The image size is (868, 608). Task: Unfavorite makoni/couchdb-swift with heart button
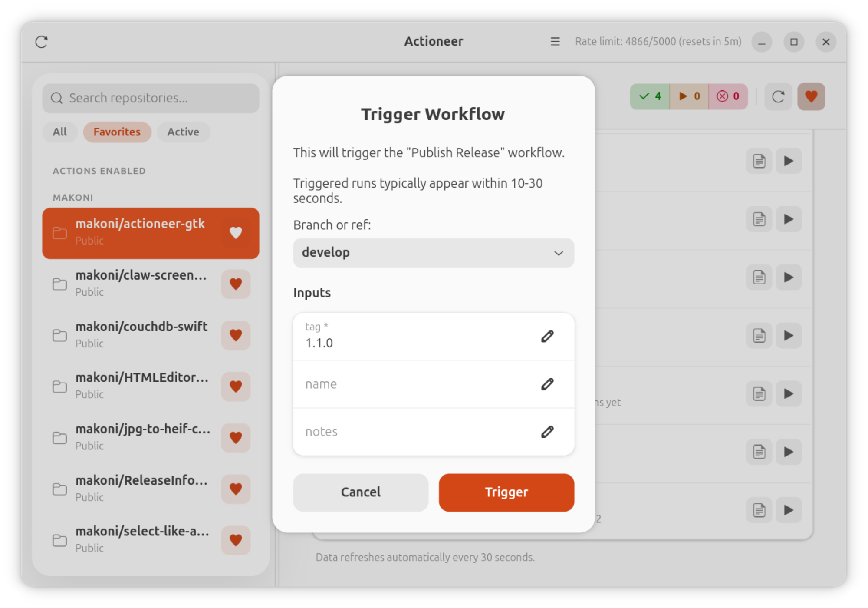pyautogui.click(x=236, y=335)
